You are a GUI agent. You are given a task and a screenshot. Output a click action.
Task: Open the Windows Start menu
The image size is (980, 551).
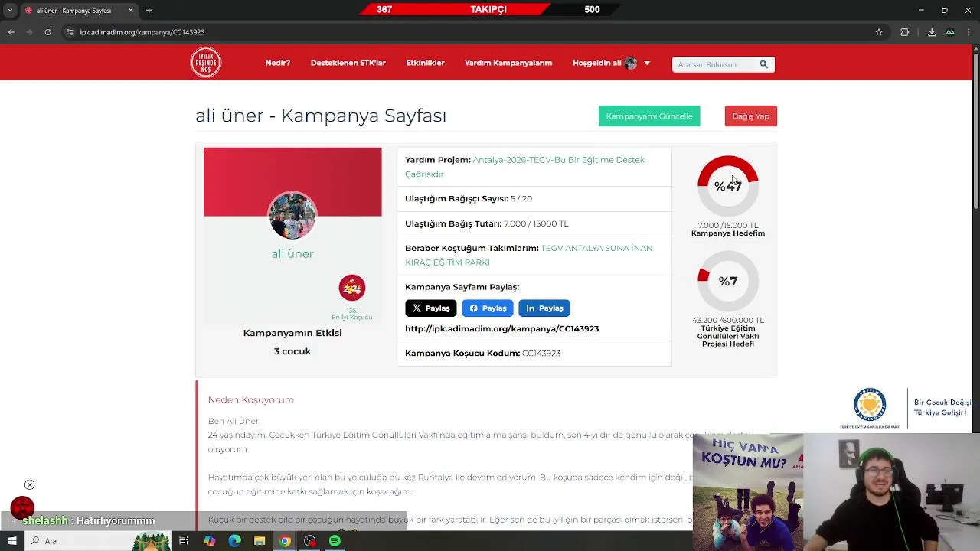pyautogui.click(x=11, y=541)
